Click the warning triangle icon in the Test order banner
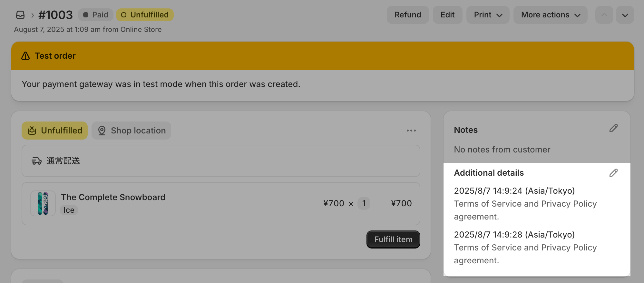This screenshot has height=283, width=644. coord(25,56)
